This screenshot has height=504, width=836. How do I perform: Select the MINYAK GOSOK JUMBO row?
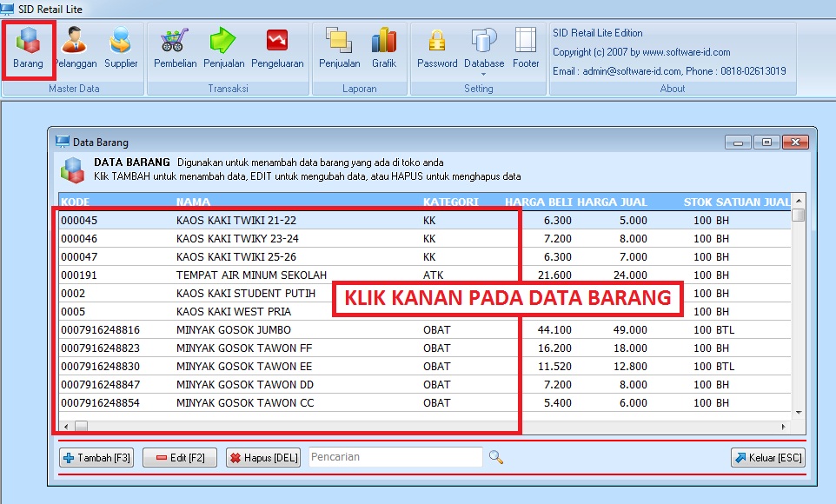point(233,330)
